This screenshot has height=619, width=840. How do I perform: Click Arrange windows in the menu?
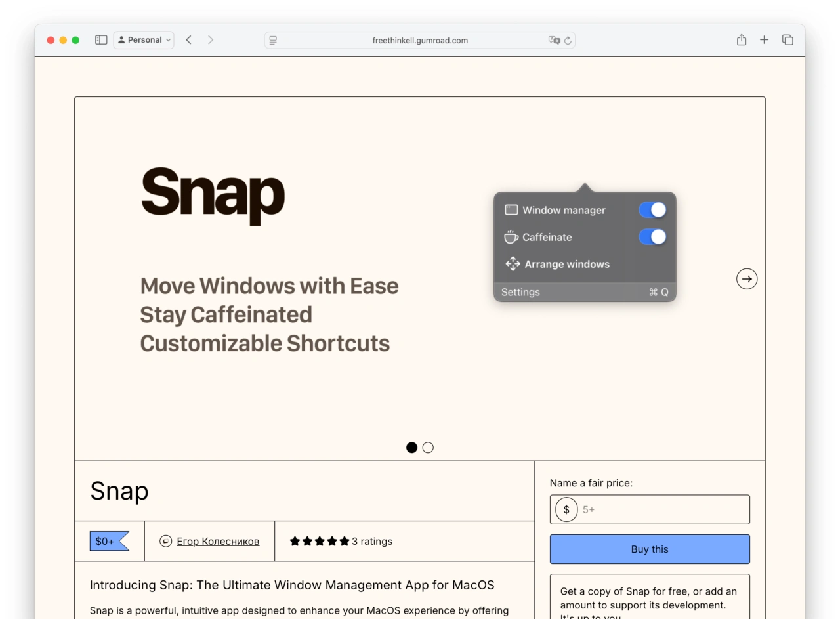tap(566, 264)
